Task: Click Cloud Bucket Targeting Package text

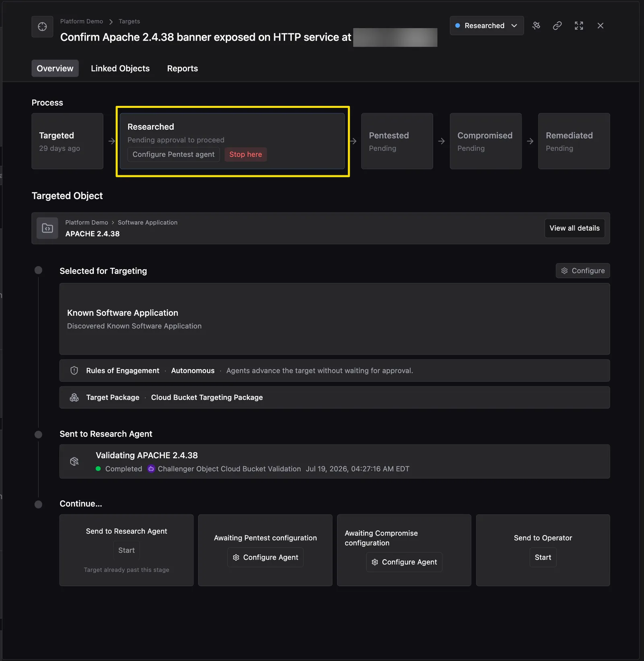Action: pos(207,397)
